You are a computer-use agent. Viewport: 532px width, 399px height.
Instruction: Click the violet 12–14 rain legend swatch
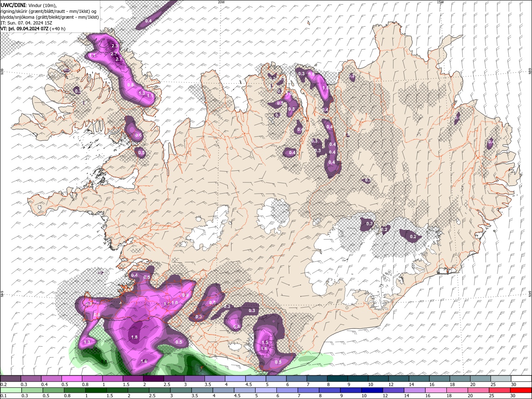click(393, 390)
